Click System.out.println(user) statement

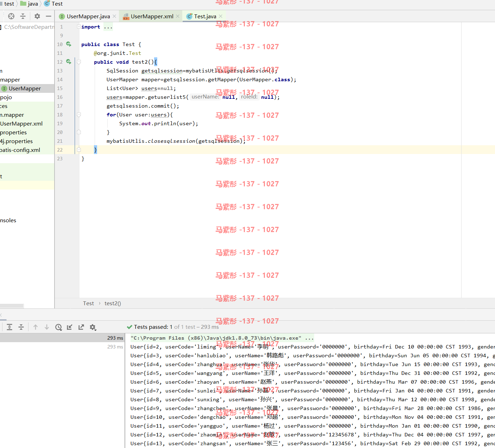159,123
